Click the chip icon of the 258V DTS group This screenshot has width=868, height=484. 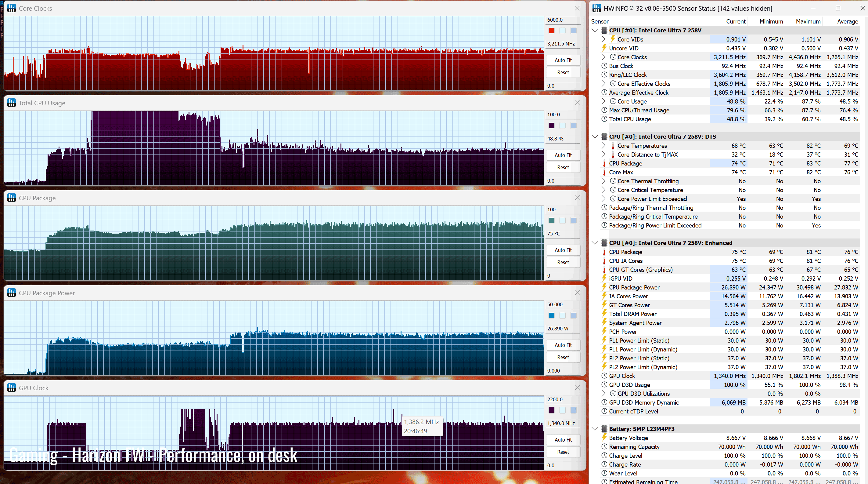pyautogui.click(x=604, y=136)
